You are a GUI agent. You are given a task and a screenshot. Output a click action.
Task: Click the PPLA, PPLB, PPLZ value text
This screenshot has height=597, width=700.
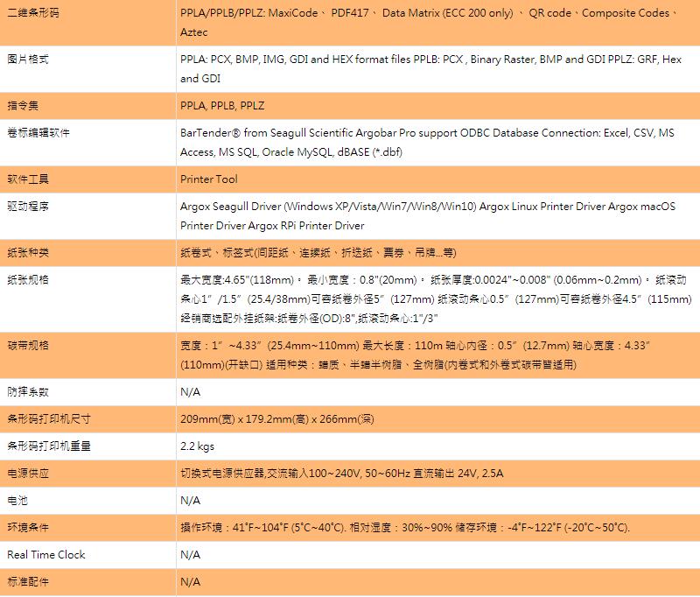(222, 105)
